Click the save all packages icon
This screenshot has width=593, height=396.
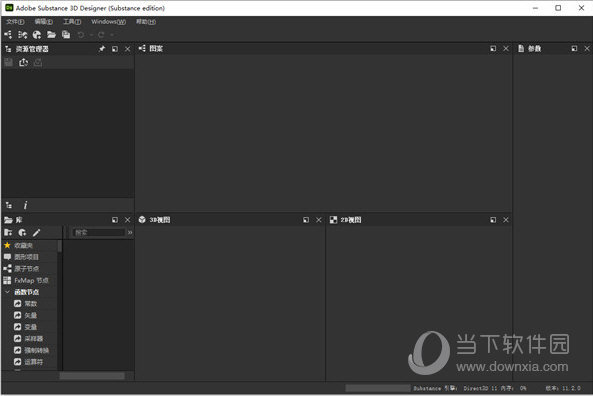tap(66, 35)
